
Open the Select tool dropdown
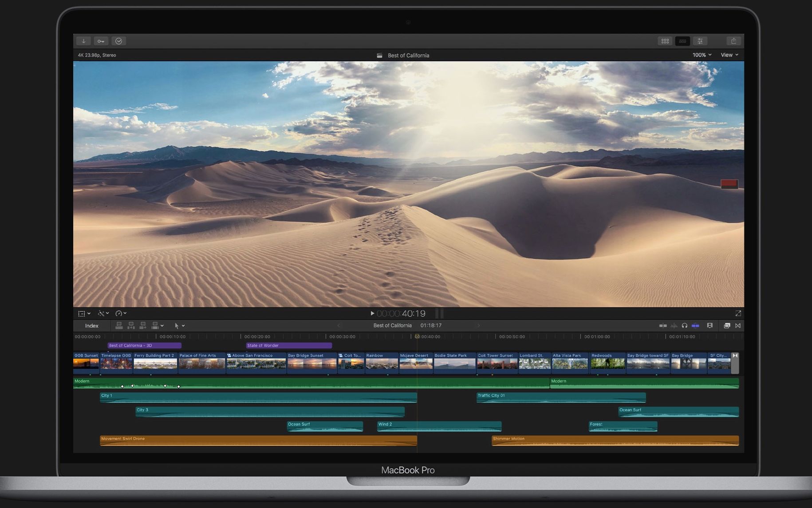pos(180,325)
